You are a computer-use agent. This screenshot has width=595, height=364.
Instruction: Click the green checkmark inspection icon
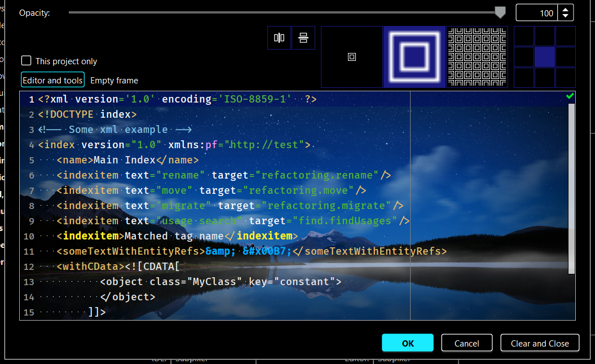pyautogui.click(x=570, y=97)
